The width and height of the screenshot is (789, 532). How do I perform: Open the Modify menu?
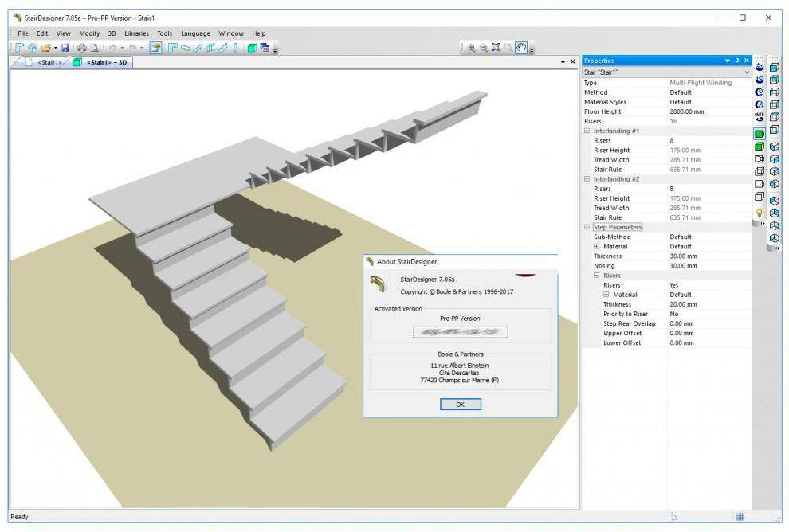pyautogui.click(x=89, y=33)
